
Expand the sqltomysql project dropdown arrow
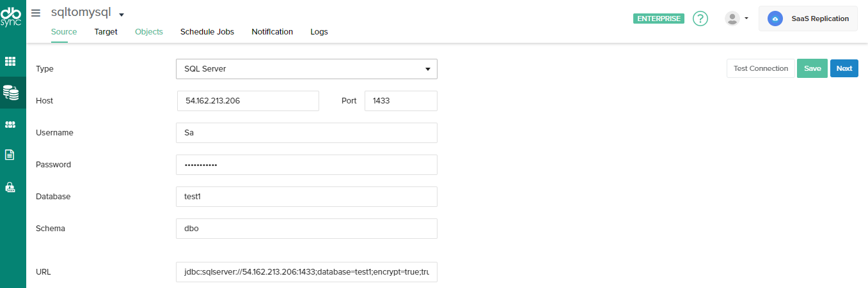tap(122, 15)
